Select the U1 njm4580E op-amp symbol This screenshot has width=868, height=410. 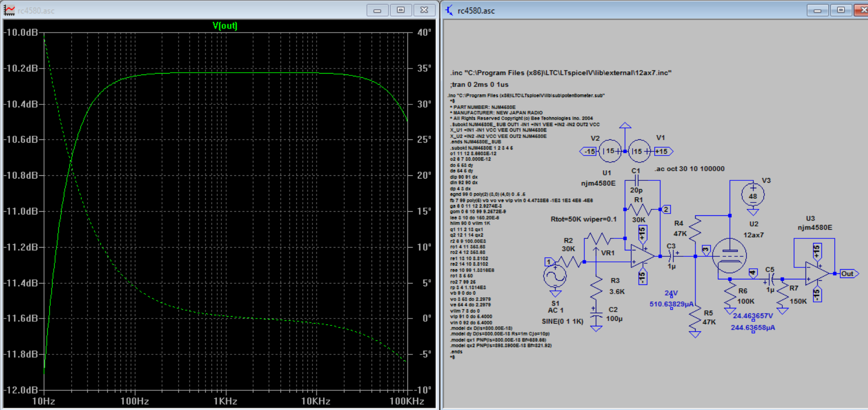pyautogui.click(x=642, y=256)
